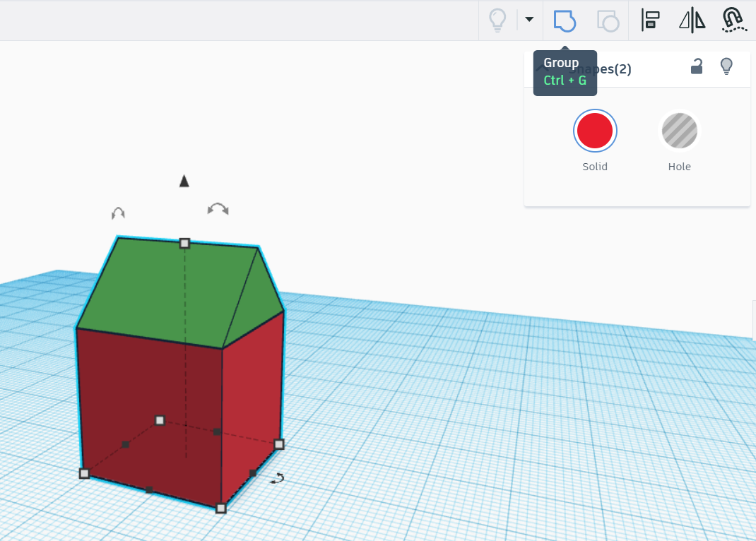Screen dimensions: 756x541
Task: Click the front-bottom white corner handle at base
Action: (221, 509)
